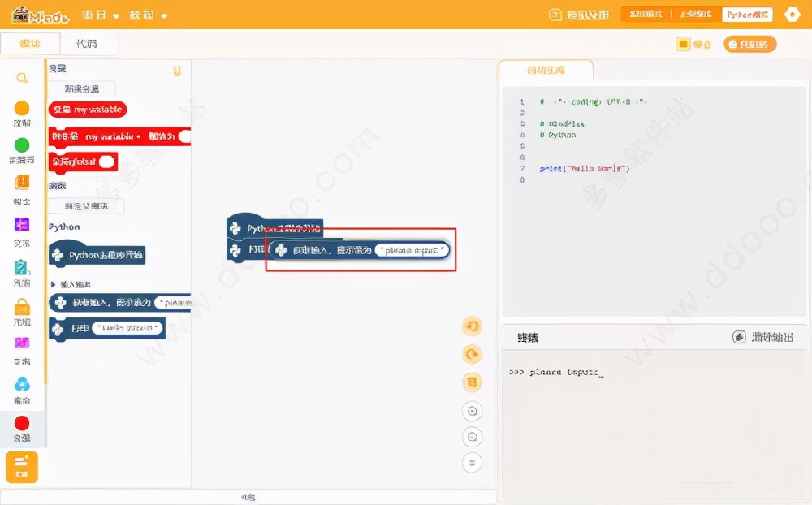
Task: Click the Python logo on the palette main program block
Action: (58, 255)
